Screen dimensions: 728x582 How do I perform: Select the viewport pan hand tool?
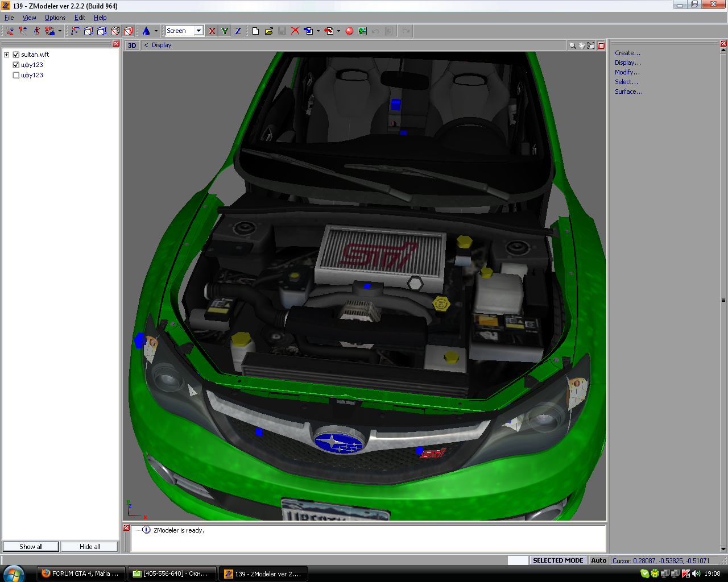(582, 45)
